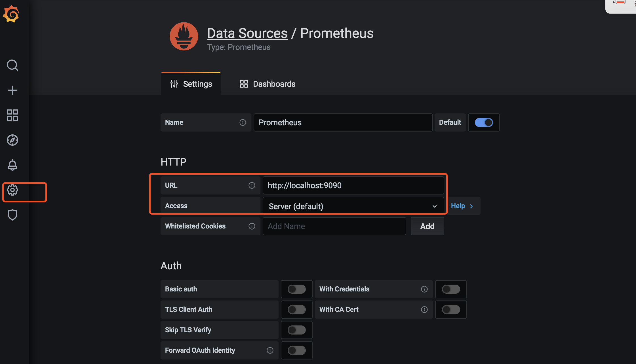Open the Search magnifier in sidebar
The width and height of the screenshot is (636, 364).
tap(12, 65)
